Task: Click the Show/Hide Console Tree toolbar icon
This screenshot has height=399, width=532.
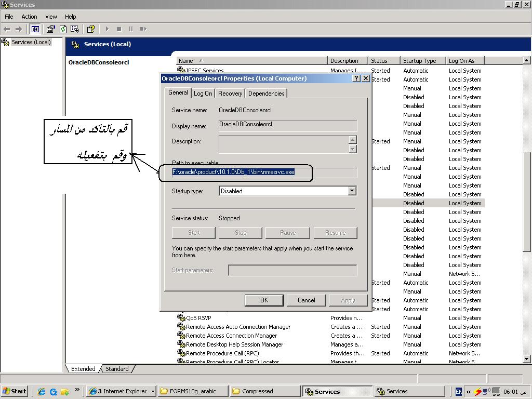Action: (35, 29)
